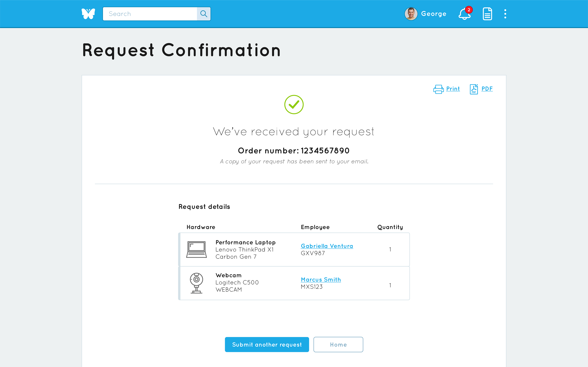Click the George username label

click(434, 14)
